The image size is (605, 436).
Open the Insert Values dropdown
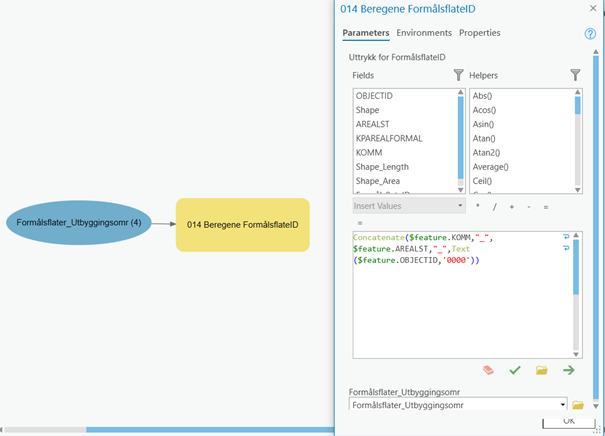point(408,206)
